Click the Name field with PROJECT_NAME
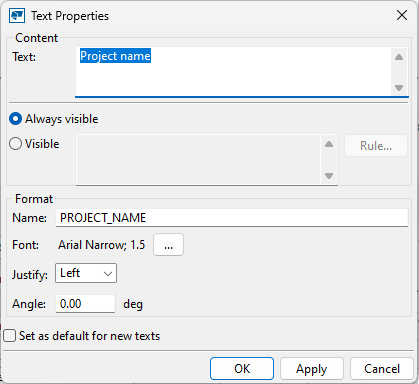 (x=232, y=218)
